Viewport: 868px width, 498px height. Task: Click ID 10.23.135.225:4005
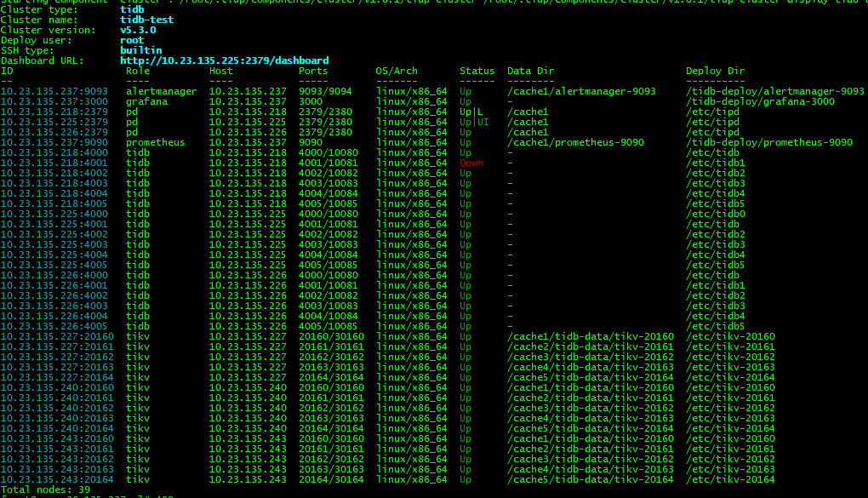pyautogui.click(x=54, y=265)
